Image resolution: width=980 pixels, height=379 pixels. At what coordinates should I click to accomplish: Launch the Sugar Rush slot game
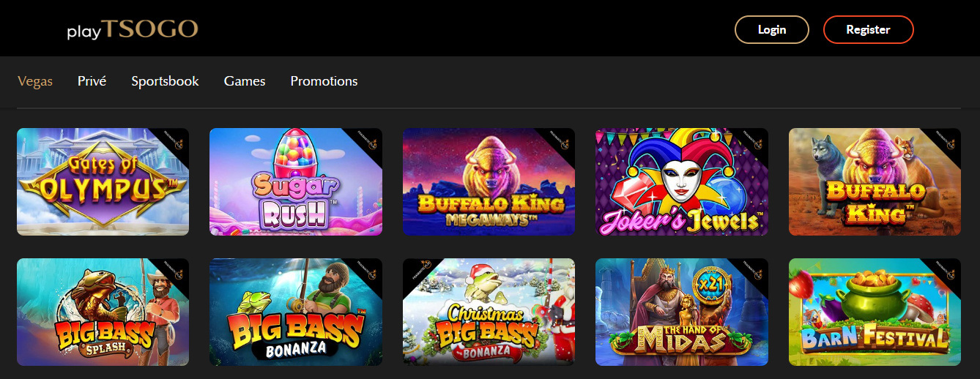point(296,182)
